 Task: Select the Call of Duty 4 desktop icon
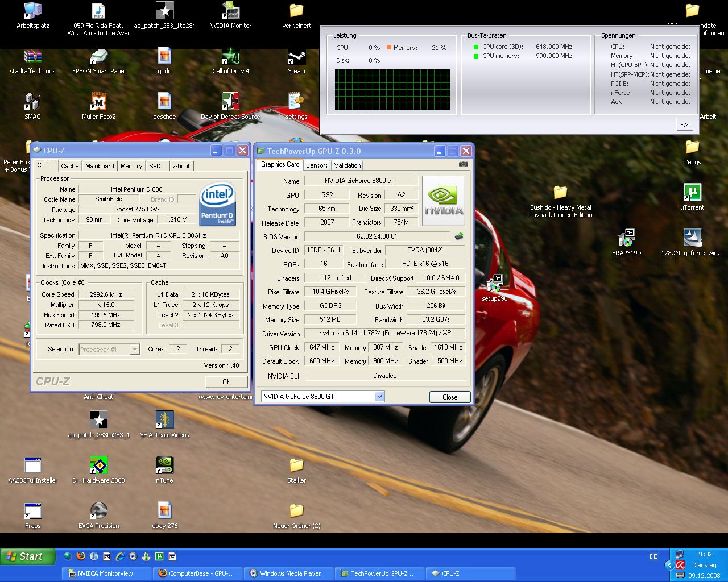(230, 58)
